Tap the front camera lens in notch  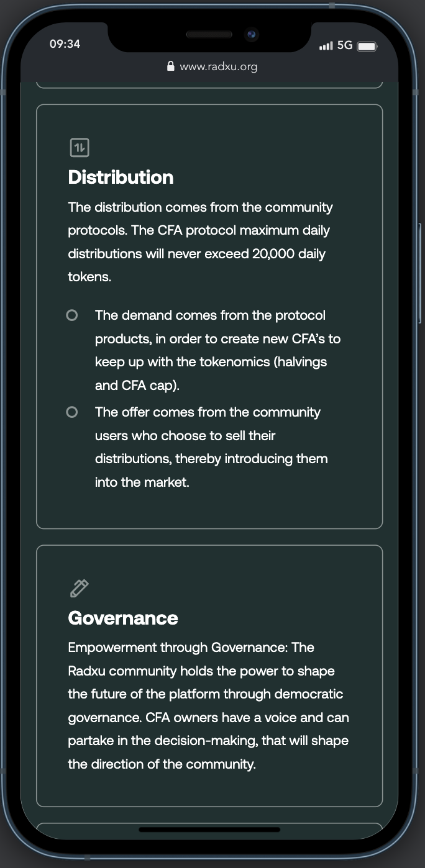click(251, 35)
